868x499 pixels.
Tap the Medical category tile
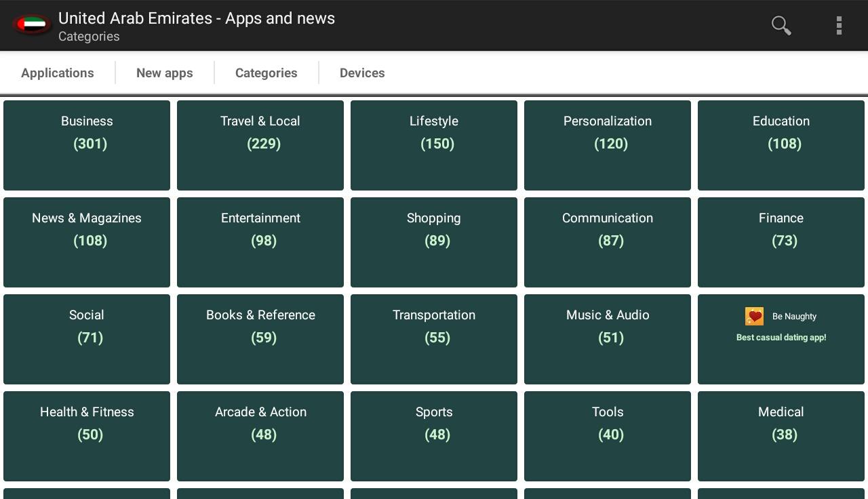pyautogui.click(x=781, y=436)
